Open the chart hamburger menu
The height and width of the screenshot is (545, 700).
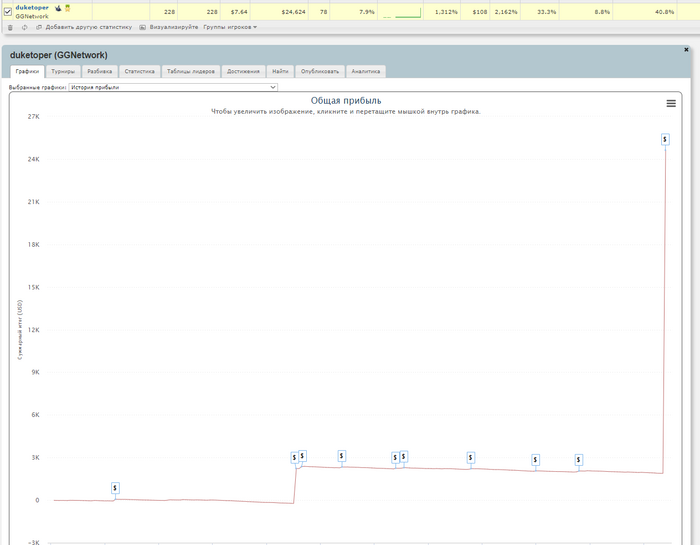[x=671, y=104]
